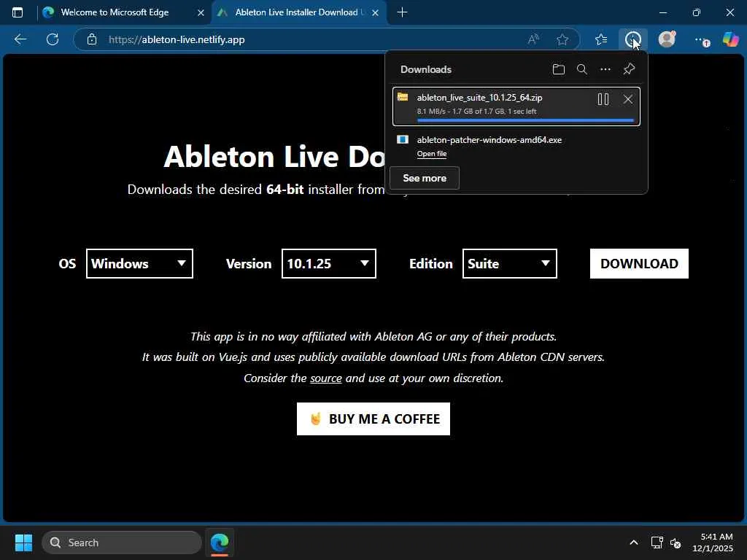This screenshot has height=560, width=747.
Task: Click the DOWNLOAD button
Action: point(639,263)
